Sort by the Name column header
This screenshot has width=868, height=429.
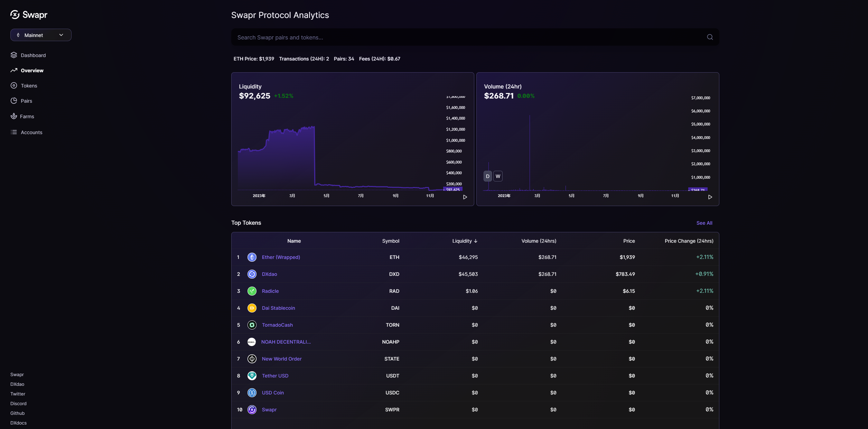(294, 241)
